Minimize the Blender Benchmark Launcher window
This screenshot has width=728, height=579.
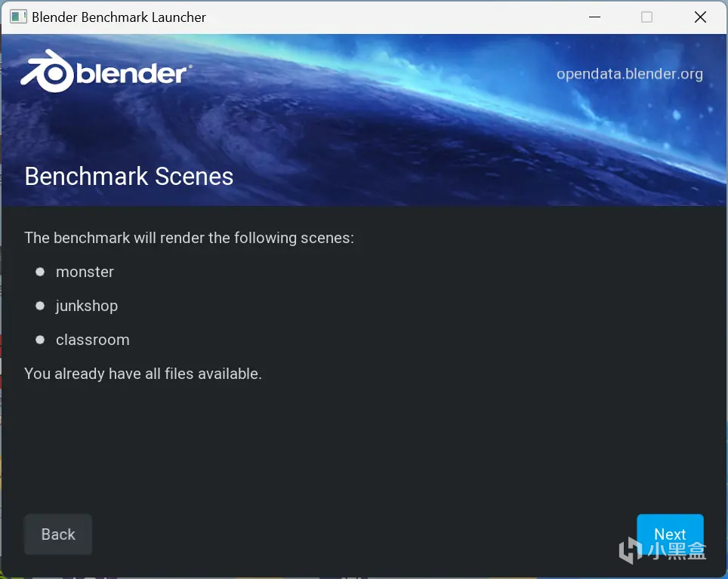(x=594, y=17)
